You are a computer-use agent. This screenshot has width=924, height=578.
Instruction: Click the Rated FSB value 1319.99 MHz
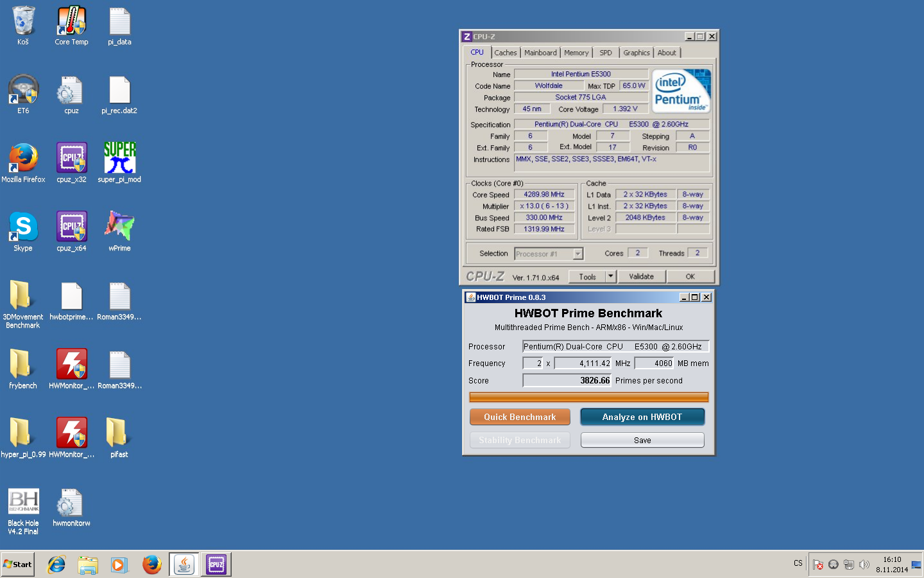[x=544, y=229]
